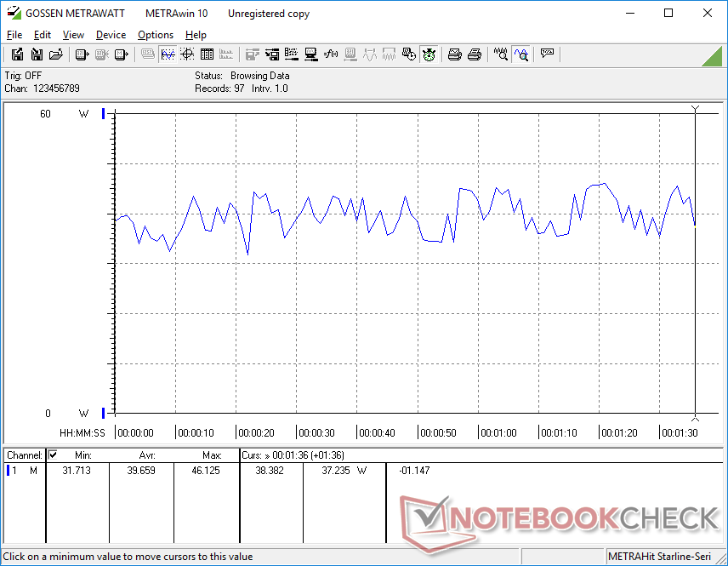Screen dimensions: 728x566
Task: Click the Min value 31.713
Action: [x=77, y=471]
